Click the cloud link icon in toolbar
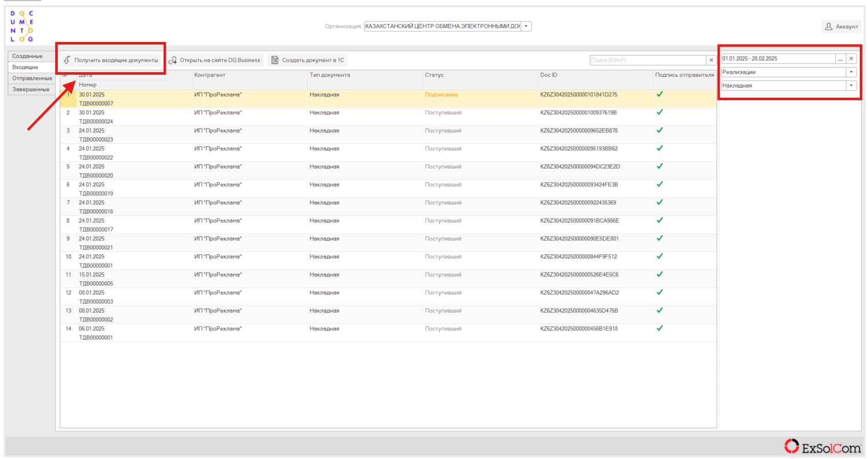This screenshot has width=868, height=459. coord(173,60)
